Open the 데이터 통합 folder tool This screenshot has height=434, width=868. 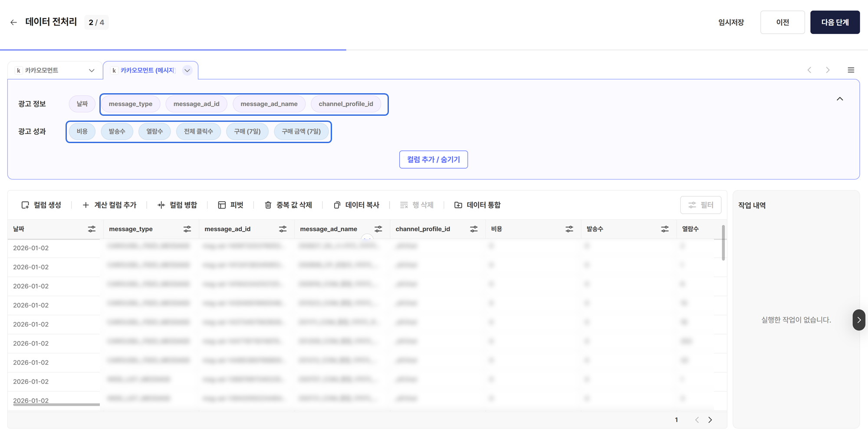(x=458, y=205)
